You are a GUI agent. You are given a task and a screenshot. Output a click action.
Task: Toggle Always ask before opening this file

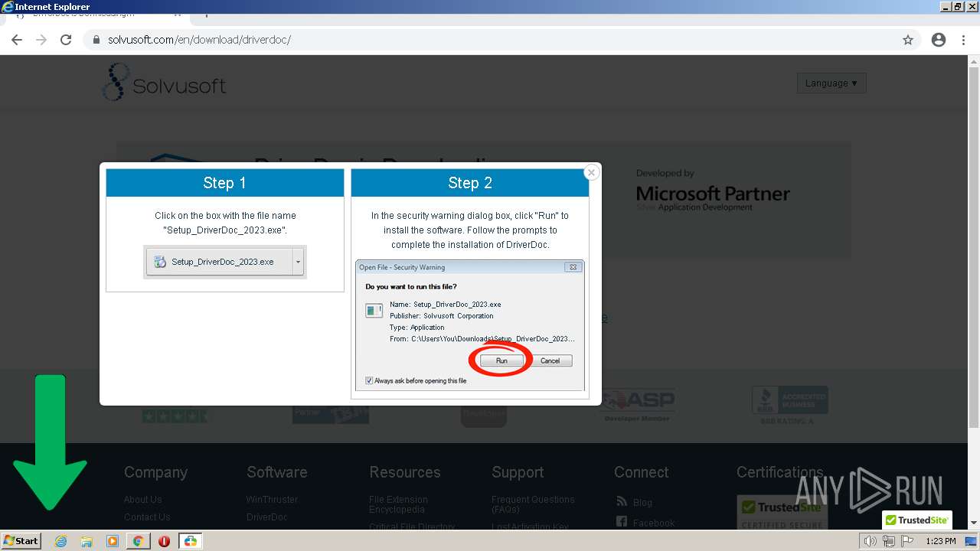[369, 380]
